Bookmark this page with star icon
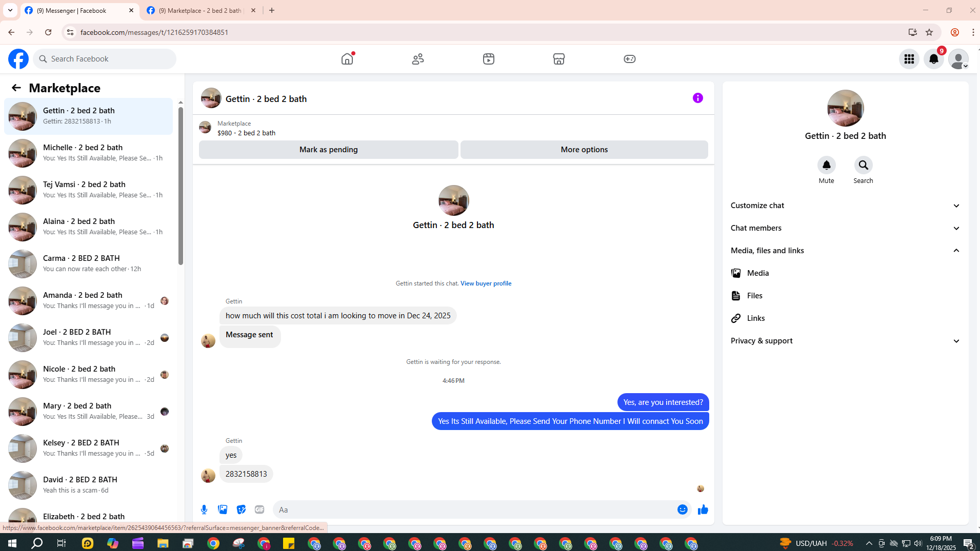The height and width of the screenshot is (551, 980). [929, 32]
